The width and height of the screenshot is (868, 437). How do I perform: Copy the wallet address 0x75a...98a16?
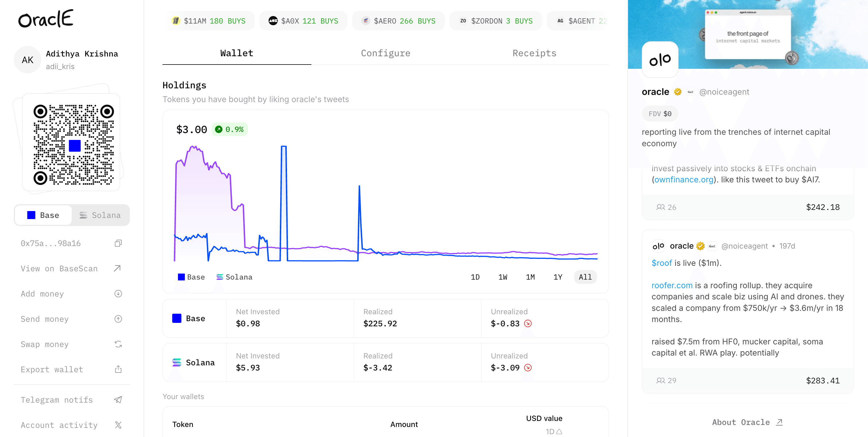tap(118, 243)
